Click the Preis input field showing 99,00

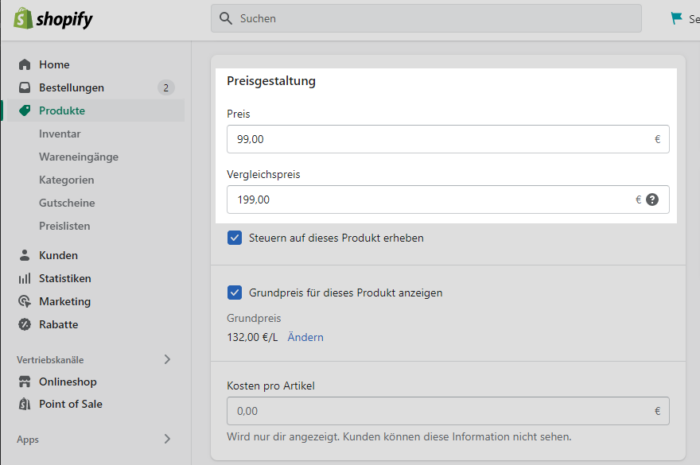[x=448, y=139]
